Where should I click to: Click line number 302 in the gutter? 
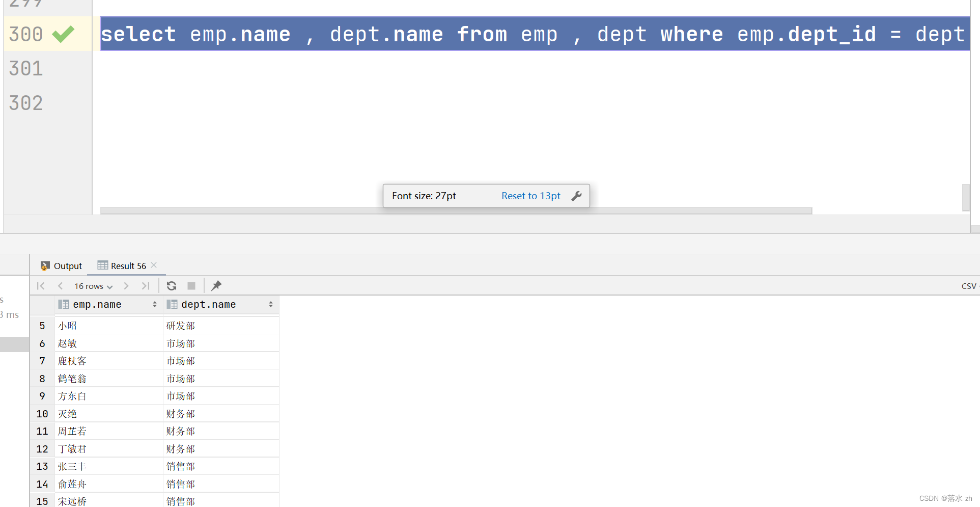tap(26, 103)
